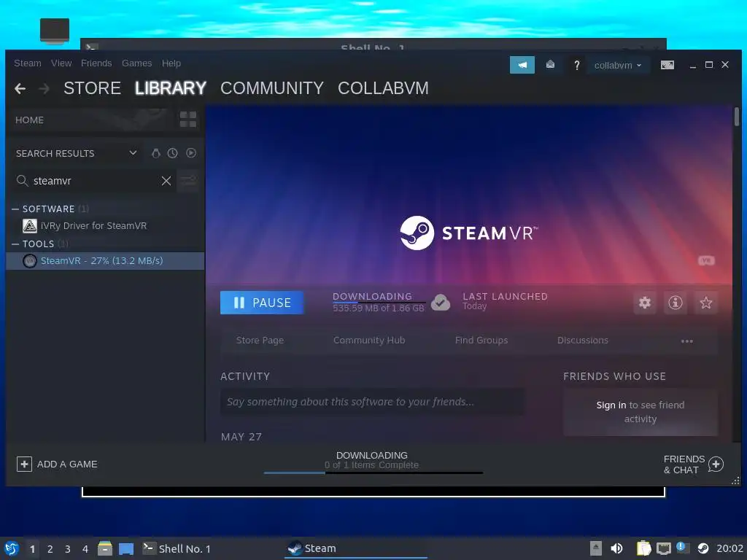Image resolution: width=747 pixels, height=560 pixels.
Task: Open the envelope notifications icon
Action: (x=550, y=65)
